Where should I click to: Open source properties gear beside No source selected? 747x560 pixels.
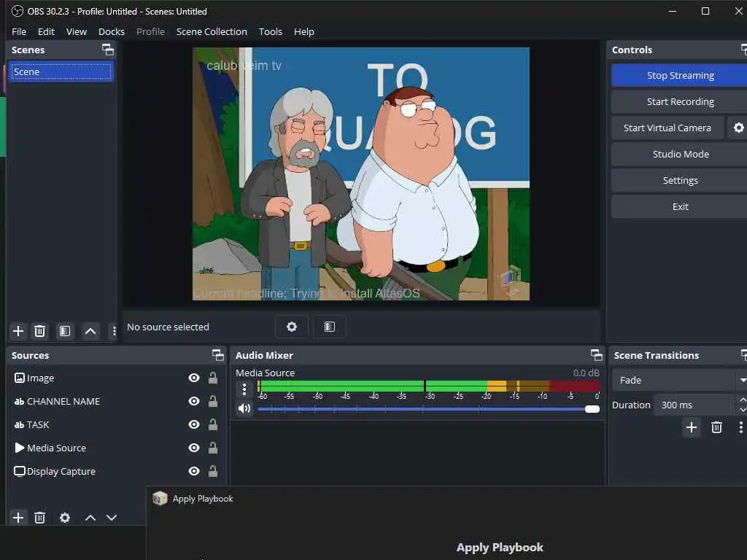click(292, 327)
